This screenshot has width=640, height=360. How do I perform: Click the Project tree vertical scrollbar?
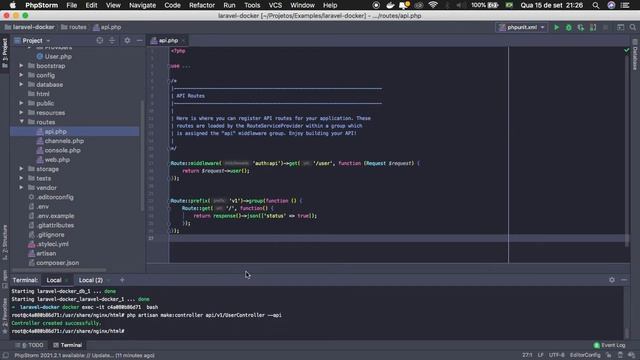coord(142,155)
